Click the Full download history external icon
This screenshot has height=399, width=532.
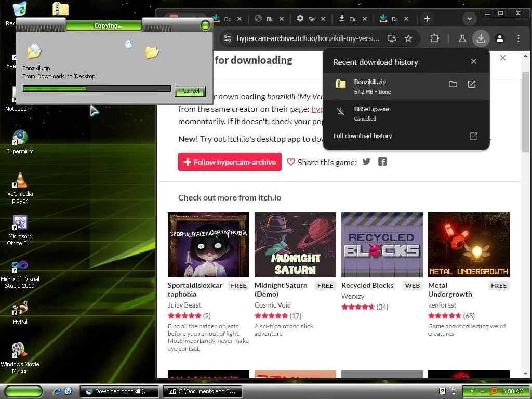pyautogui.click(x=474, y=136)
